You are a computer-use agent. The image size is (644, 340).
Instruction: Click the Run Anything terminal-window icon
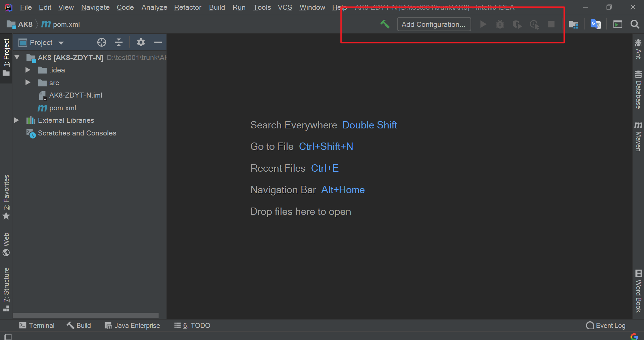tap(618, 24)
